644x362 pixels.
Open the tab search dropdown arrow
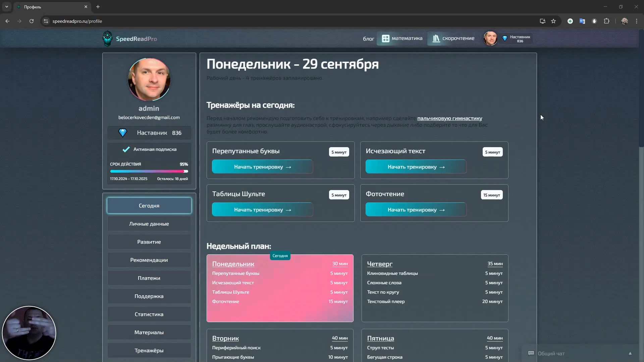coord(6,7)
